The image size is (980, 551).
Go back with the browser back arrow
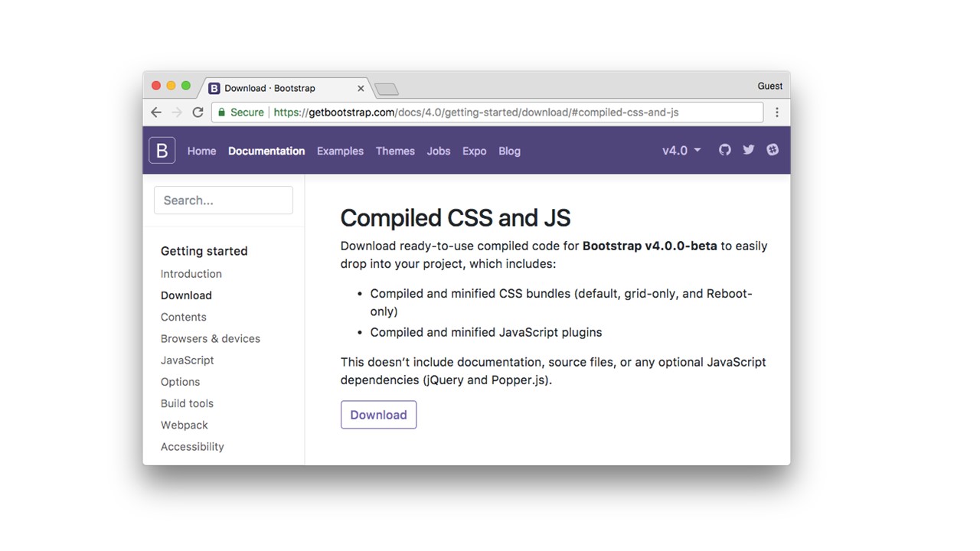click(x=156, y=112)
